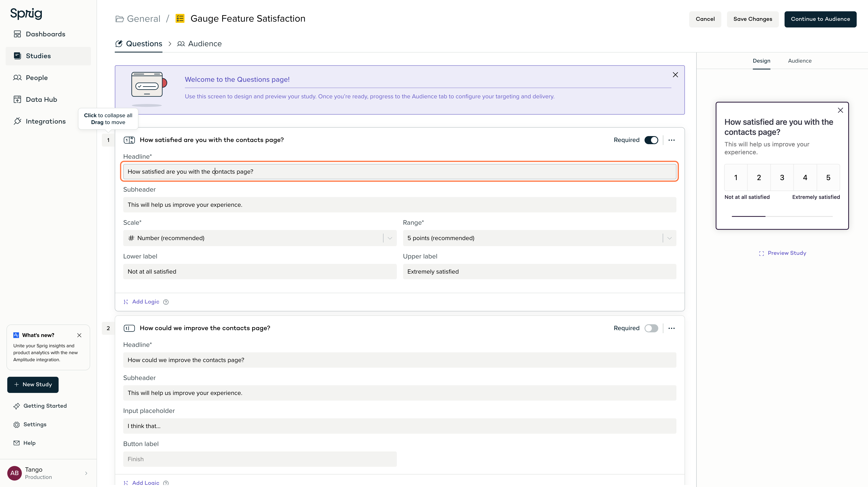The image size is (868, 487).
Task: Click question 2 number drag handle
Action: pos(108,328)
